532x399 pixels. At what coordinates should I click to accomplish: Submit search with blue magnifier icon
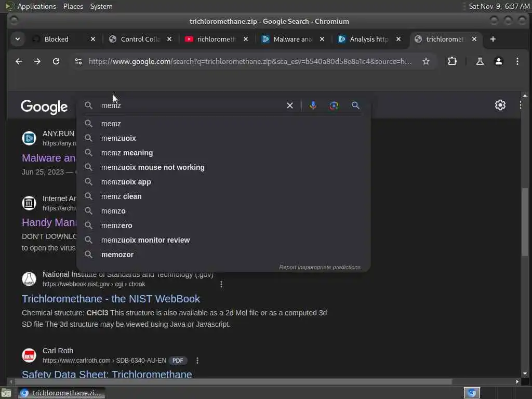[x=355, y=105]
